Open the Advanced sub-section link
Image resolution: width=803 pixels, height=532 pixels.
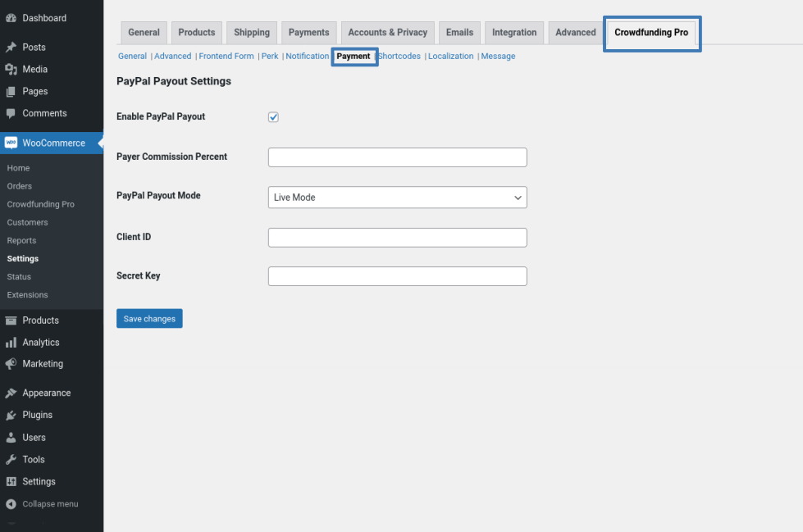tap(172, 56)
